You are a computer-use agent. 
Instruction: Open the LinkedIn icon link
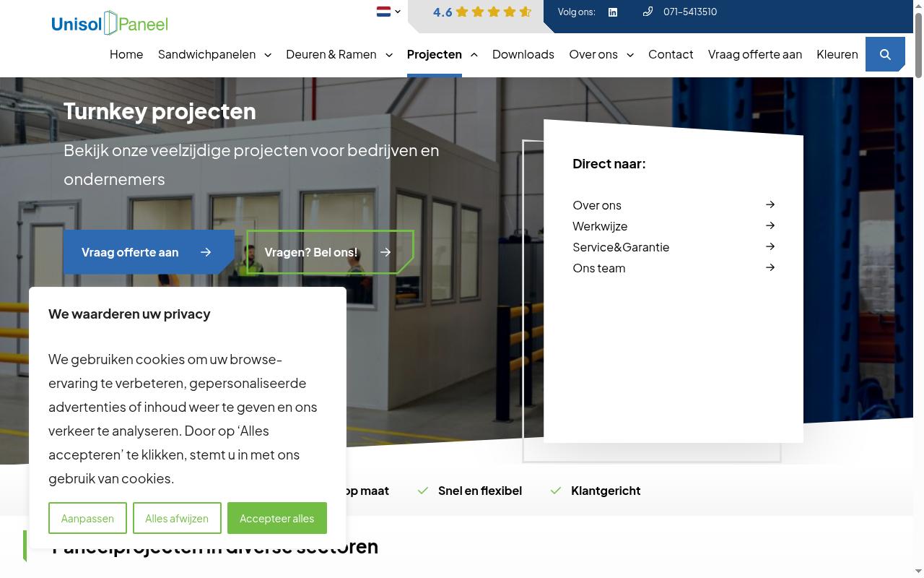coord(613,12)
